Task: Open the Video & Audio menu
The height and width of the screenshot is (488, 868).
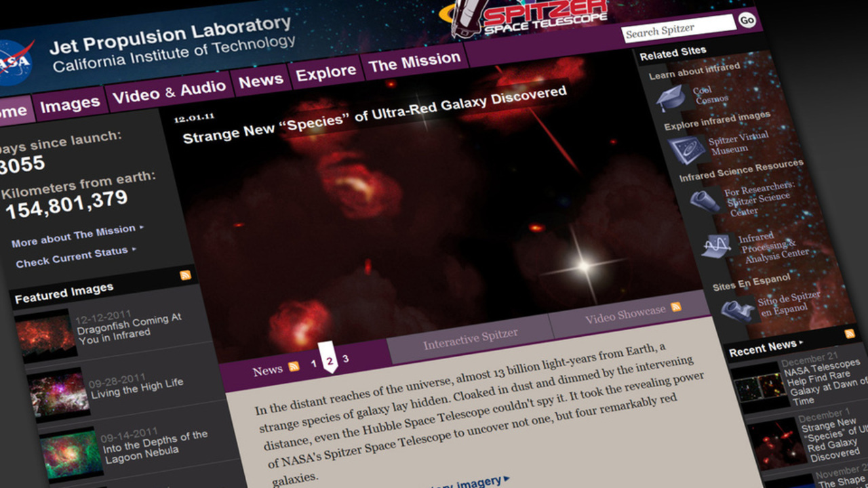Action: 169,91
